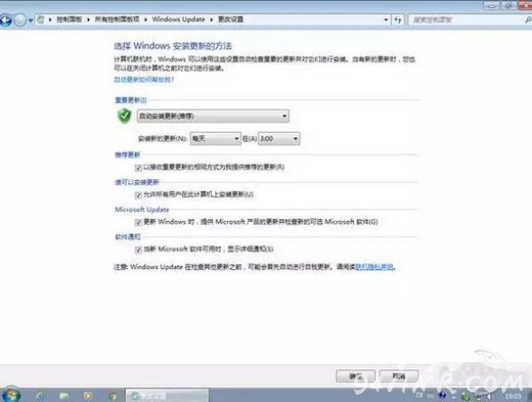Launch Internet Explorer from taskbar
532x402 pixels.
[x=41, y=396]
